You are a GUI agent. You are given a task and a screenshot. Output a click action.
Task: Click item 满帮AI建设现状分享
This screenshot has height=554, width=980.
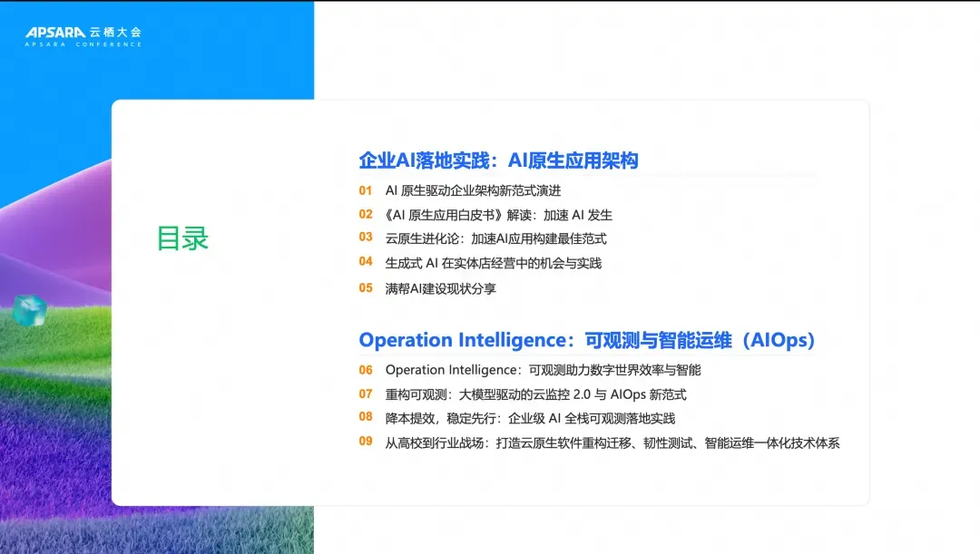click(441, 288)
